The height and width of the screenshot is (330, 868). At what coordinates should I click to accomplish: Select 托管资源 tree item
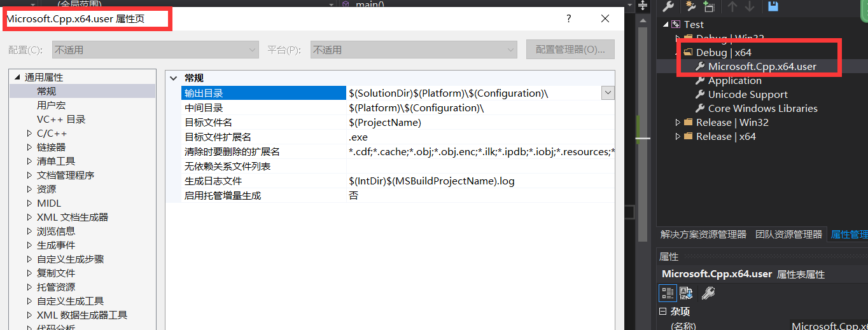tap(56, 287)
